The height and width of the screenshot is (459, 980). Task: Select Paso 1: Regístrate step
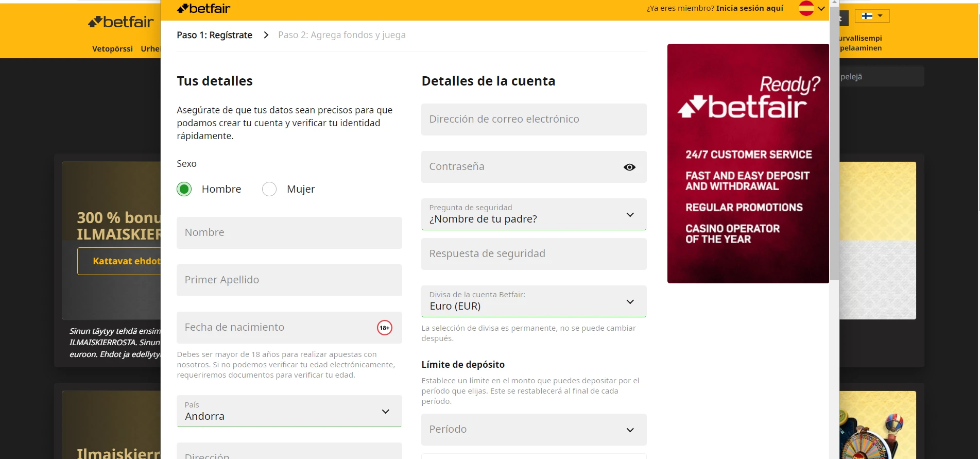tap(214, 35)
